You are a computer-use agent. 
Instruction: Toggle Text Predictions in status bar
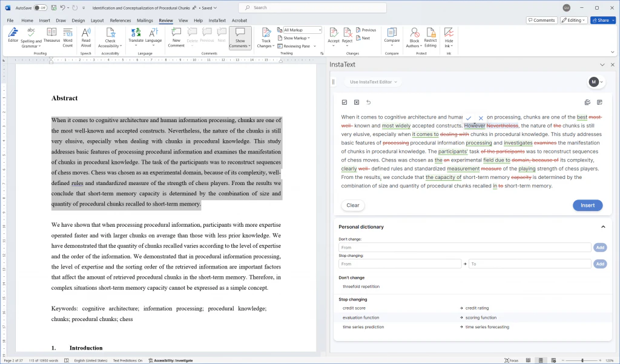click(x=128, y=360)
